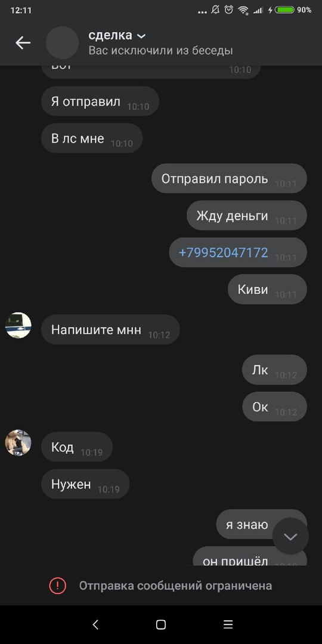Select the Нужен message bubble

click(x=85, y=484)
